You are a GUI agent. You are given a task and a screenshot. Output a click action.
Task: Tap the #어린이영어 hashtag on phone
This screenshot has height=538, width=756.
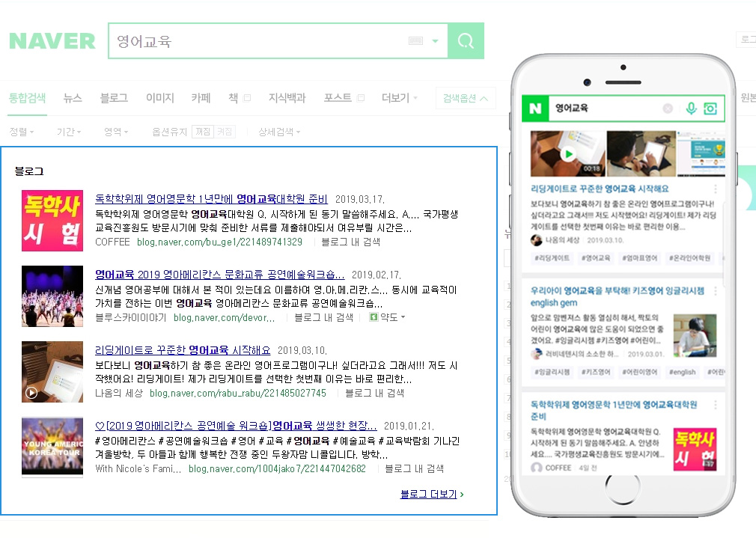click(x=640, y=372)
